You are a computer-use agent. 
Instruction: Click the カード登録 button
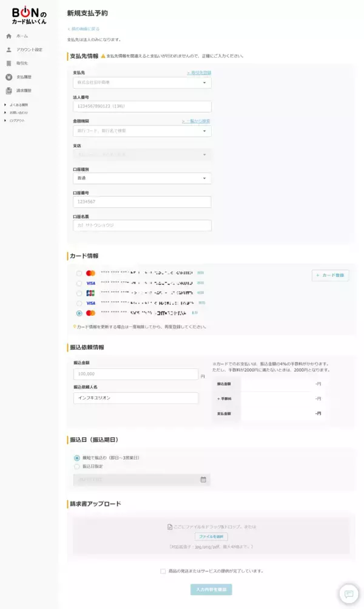click(x=331, y=275)
